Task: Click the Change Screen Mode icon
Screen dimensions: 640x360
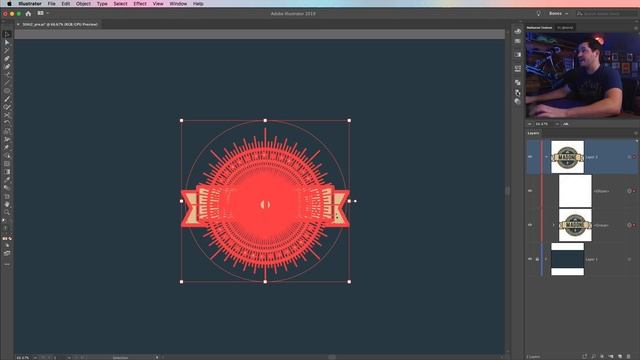Action: (x=7, y=253)
